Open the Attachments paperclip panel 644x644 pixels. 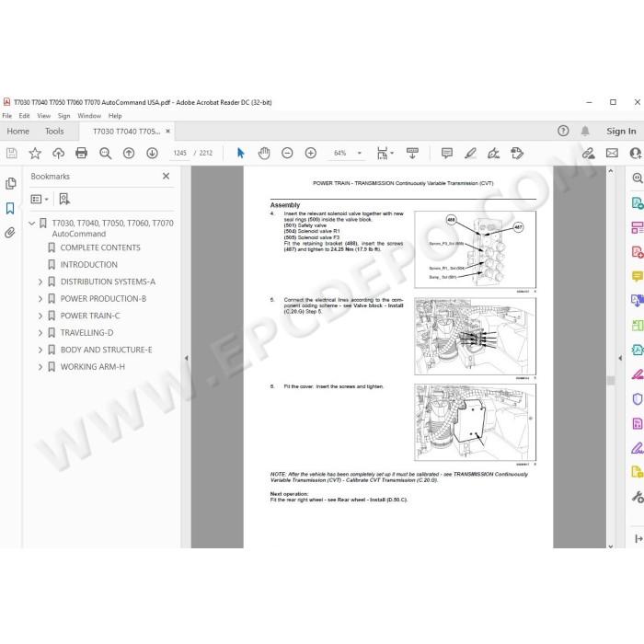10,233
